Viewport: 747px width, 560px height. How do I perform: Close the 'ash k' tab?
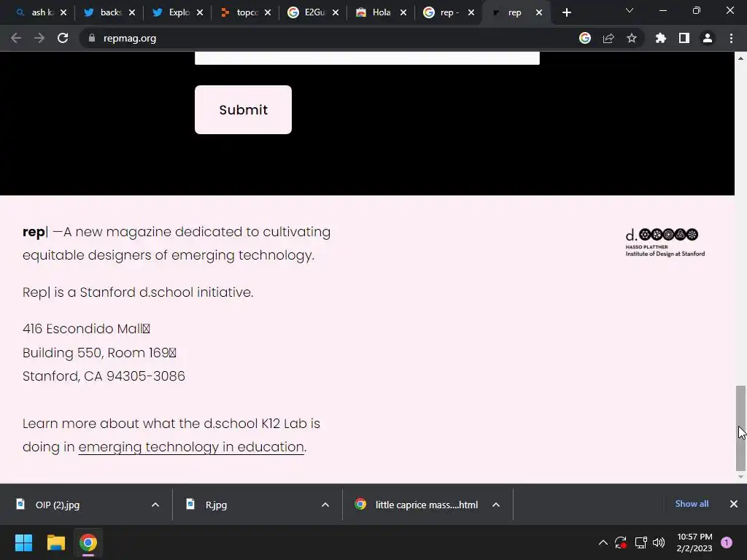tap(63, 12)
